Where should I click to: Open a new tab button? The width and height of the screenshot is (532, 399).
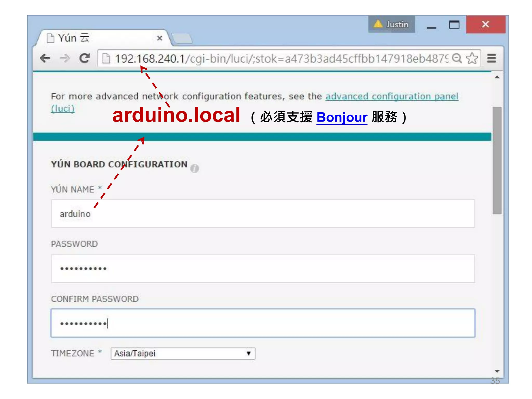(x=182, y=38)
